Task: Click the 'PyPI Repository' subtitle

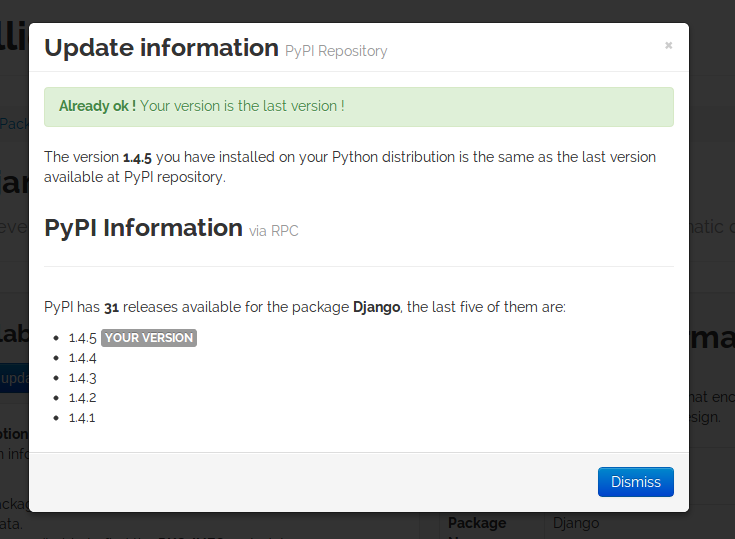Action: click(336, 51)
